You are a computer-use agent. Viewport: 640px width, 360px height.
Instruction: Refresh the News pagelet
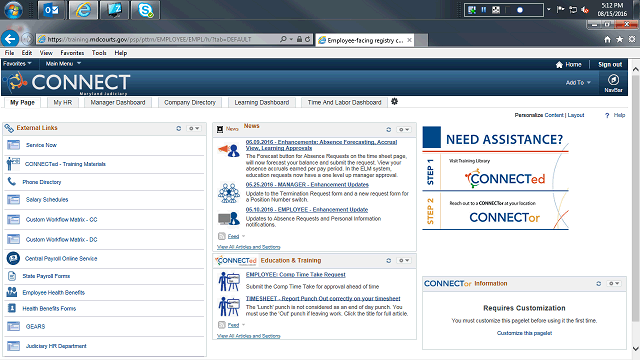pos(389,129)
